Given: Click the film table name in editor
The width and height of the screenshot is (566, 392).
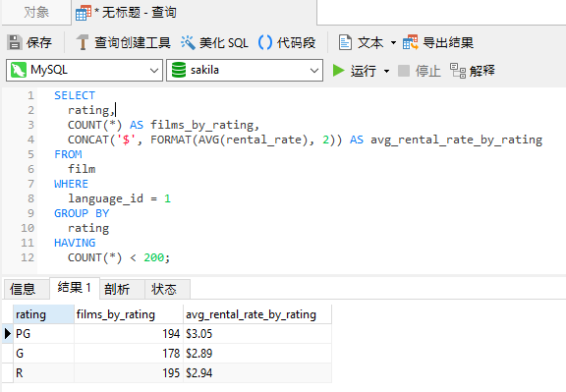Looking at the screenshot, I should 82,169.
